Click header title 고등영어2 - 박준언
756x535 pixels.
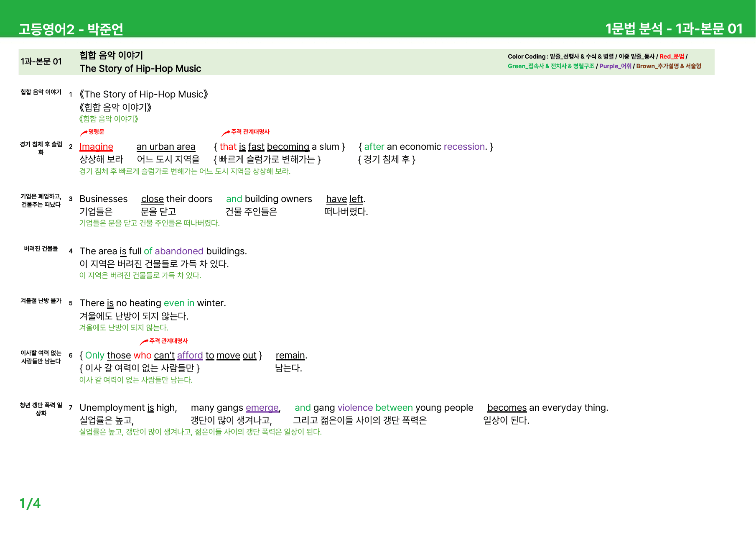(71, 29)
